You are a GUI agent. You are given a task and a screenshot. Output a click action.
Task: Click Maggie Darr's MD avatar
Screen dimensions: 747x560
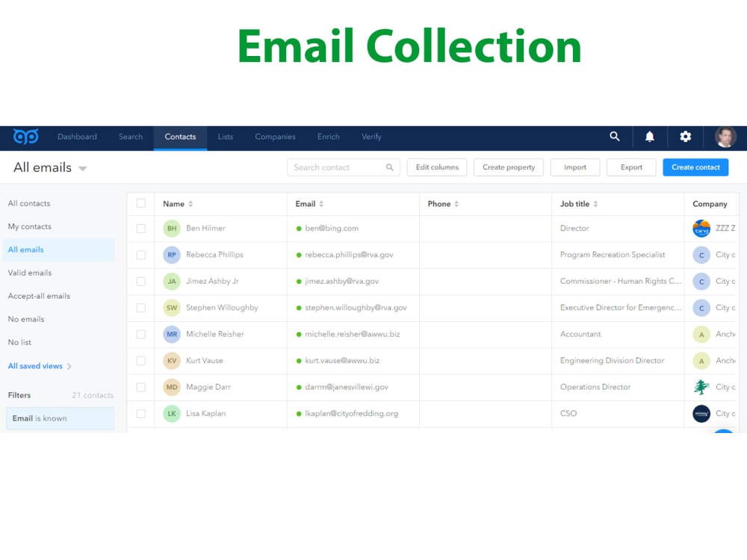[172, 387]
